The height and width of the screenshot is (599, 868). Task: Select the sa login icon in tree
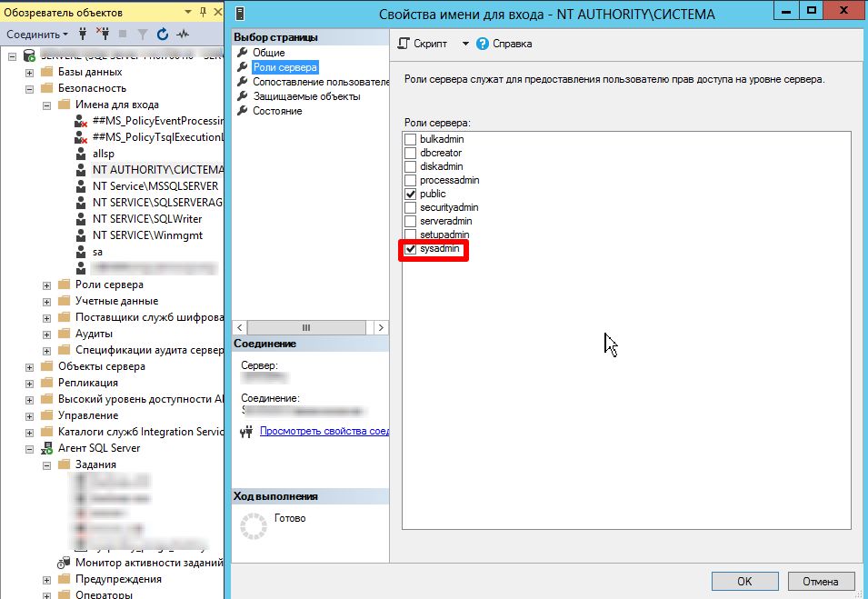tap(82, 252)
